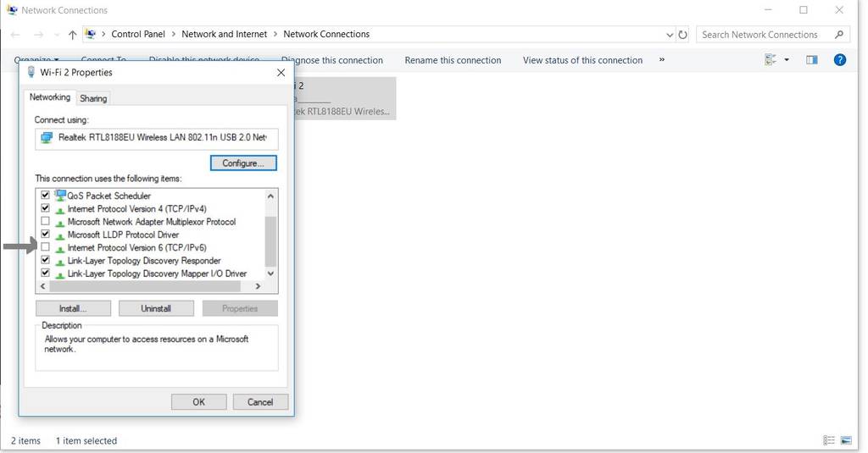Click the Configure... button

tap(243, 163)
